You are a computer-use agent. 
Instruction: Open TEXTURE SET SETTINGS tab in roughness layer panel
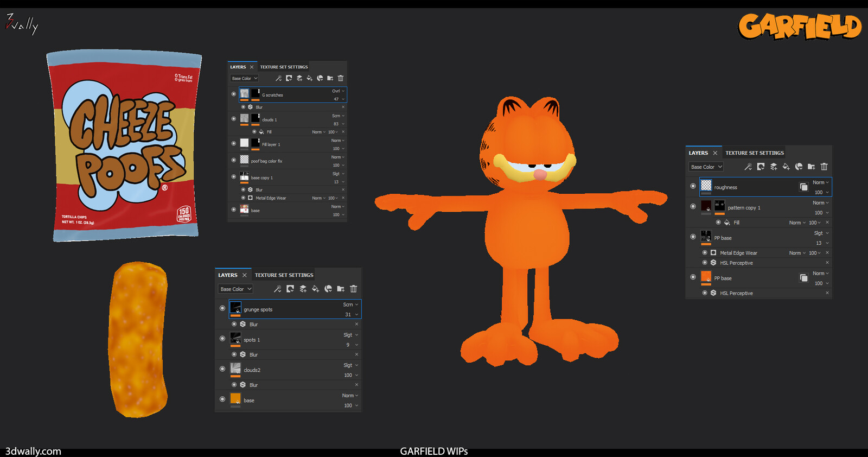[x=755, y=153]
